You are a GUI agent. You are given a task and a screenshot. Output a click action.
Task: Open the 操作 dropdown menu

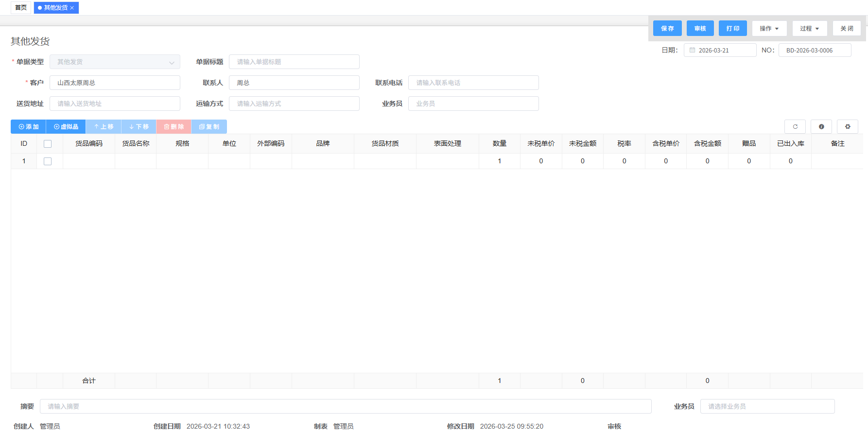click(769, 29)
